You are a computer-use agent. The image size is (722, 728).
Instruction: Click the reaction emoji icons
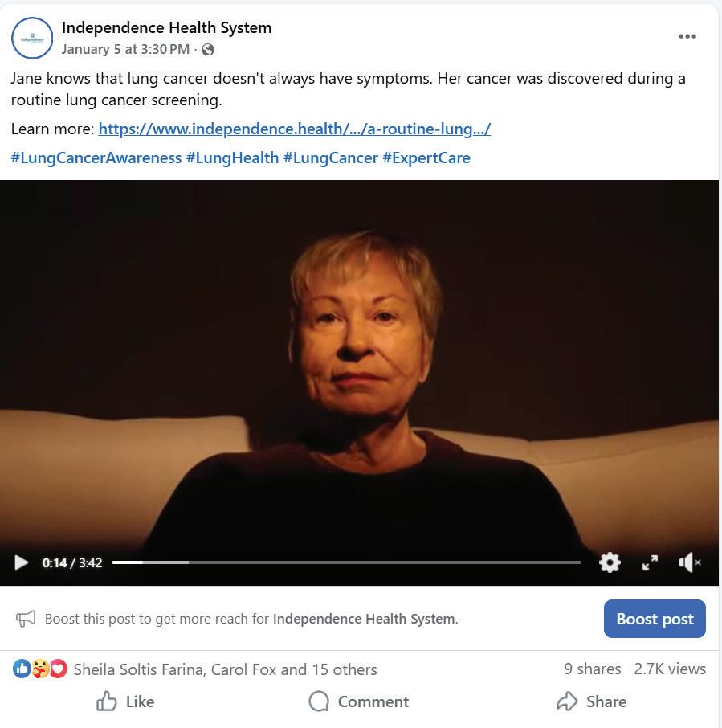pos(40,669)
